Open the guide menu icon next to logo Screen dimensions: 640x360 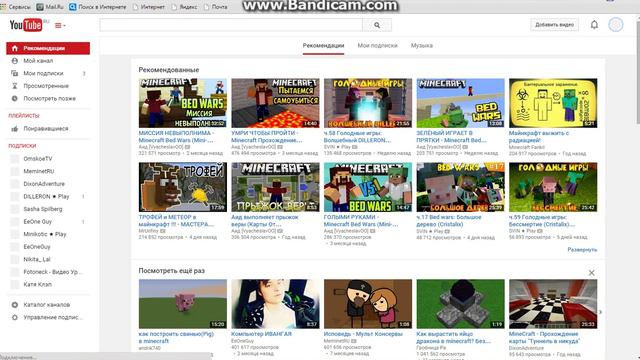[60, 25]
